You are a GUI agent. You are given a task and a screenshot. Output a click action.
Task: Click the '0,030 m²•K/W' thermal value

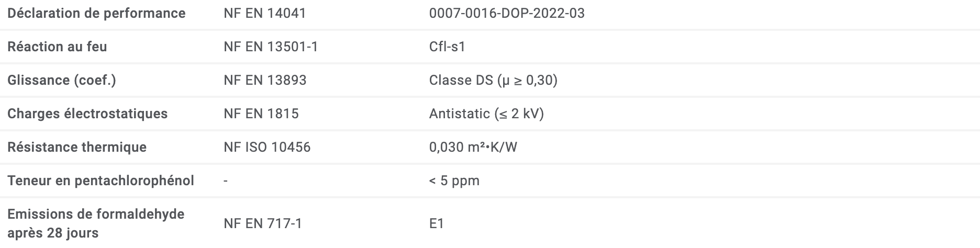473,147
